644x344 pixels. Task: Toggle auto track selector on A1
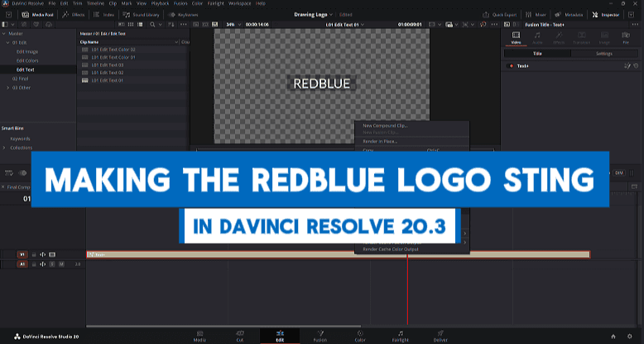(x=43, y=264)
